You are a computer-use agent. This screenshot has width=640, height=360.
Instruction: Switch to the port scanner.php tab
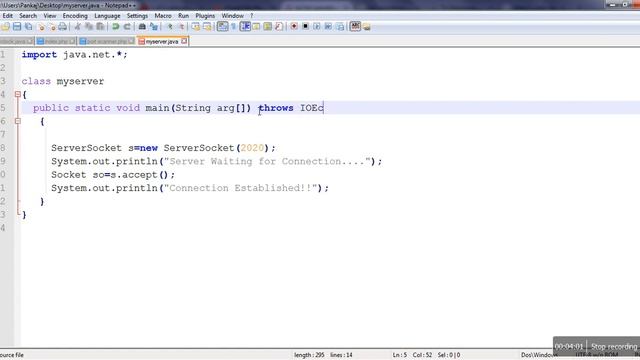tap(107, 41)
